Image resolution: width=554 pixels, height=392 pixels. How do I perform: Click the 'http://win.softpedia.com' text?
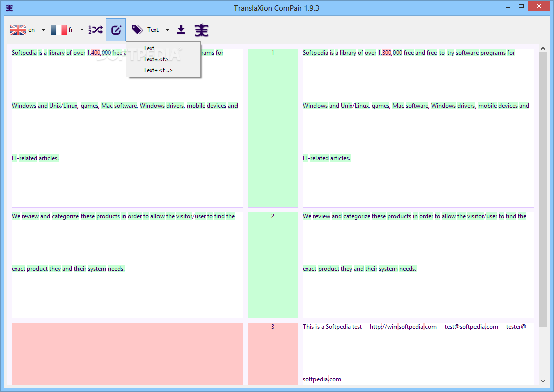[x=403, y=327]
